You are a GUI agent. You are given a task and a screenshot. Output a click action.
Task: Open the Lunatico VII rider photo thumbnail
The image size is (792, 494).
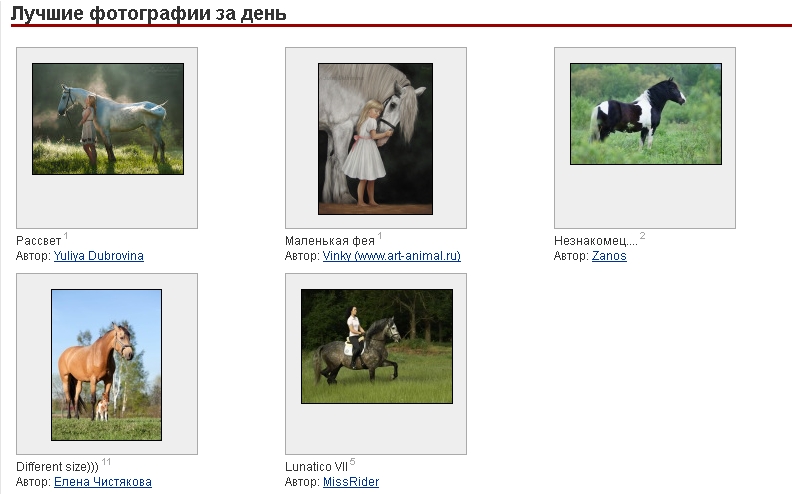tap(377, 346)
